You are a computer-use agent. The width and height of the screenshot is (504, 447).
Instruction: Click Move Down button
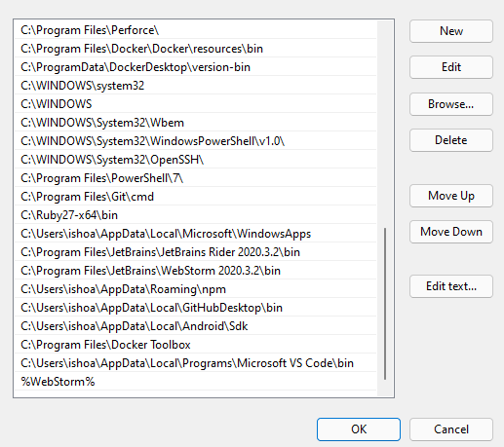(451, 232)
